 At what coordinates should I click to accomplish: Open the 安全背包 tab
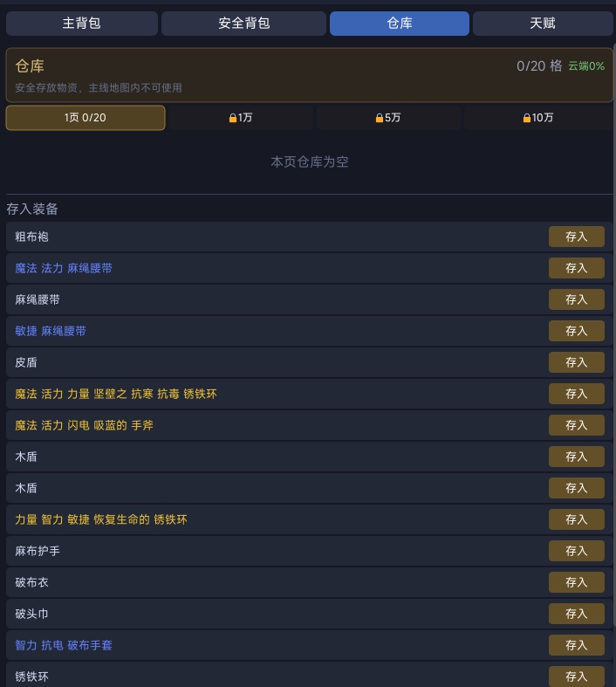243,24
